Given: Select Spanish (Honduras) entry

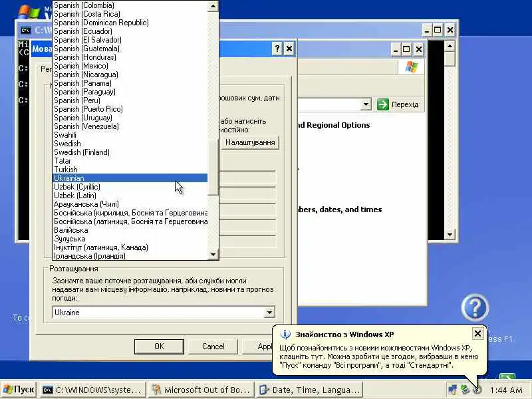Looking at the screenshot, I should click(130, 57).
